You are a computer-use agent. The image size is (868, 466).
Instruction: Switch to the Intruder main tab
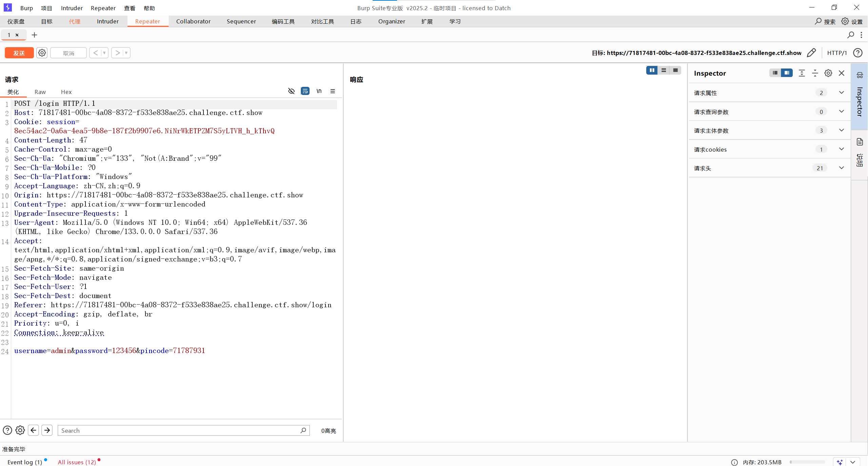[x=107, y=21]
